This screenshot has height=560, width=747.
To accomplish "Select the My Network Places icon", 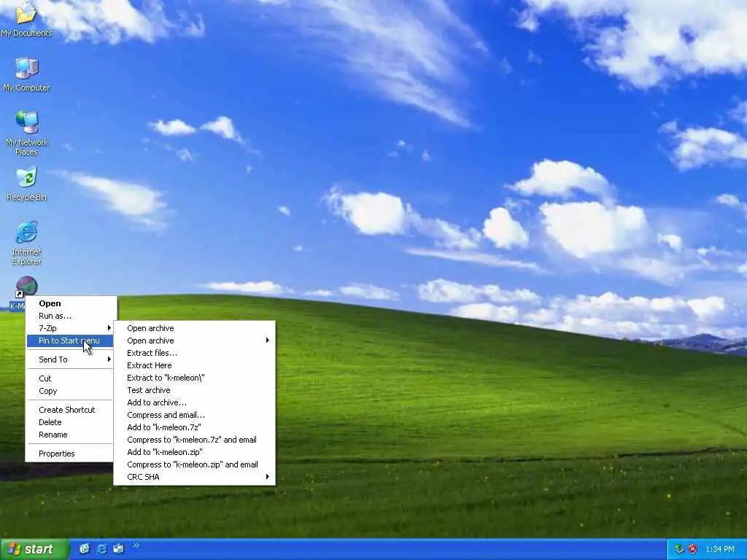I will [26, 133].
